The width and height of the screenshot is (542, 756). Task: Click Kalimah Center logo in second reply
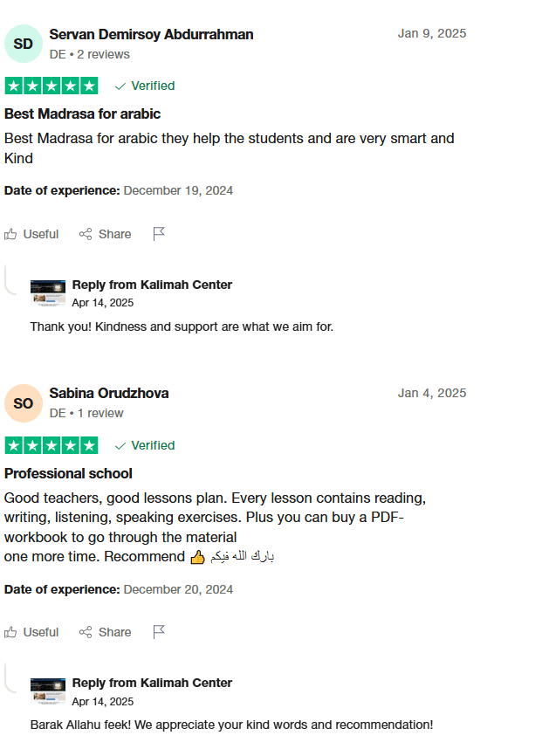tap(48, 691)
